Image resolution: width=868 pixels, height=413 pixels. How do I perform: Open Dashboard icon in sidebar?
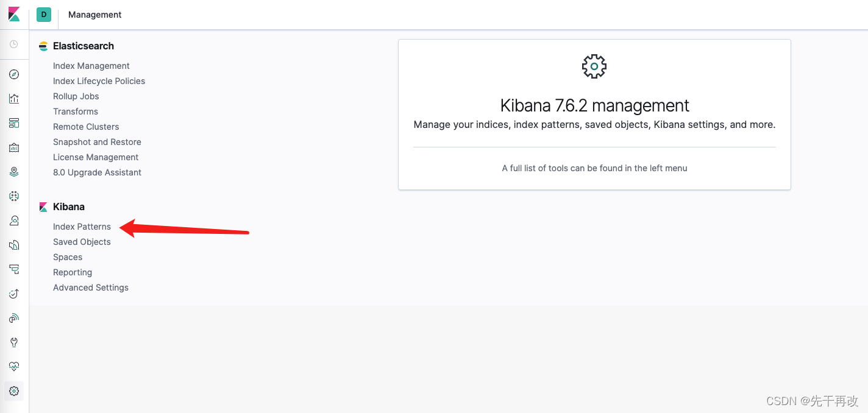click(14, 123)
